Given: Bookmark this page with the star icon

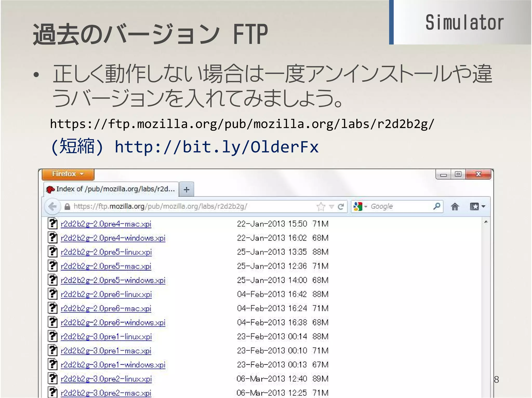Looking at the screenshot, I should click(x=321, y=207).
